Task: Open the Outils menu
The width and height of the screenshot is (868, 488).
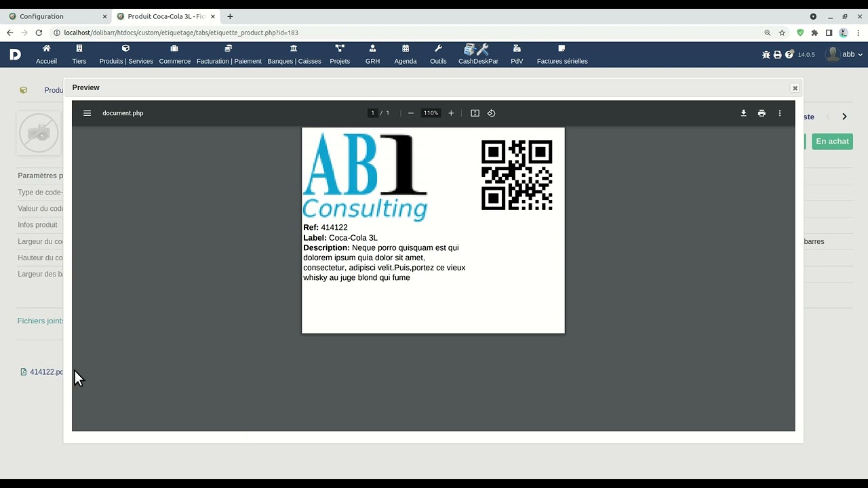Action: 438,55
